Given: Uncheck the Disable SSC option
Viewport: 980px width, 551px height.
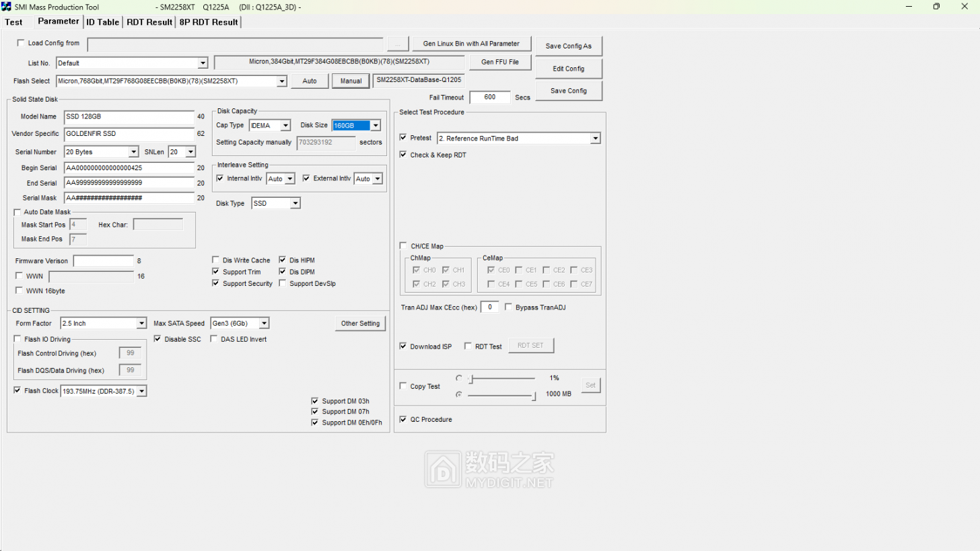Looking at the screenshot, I should click(x=158, y=339).
